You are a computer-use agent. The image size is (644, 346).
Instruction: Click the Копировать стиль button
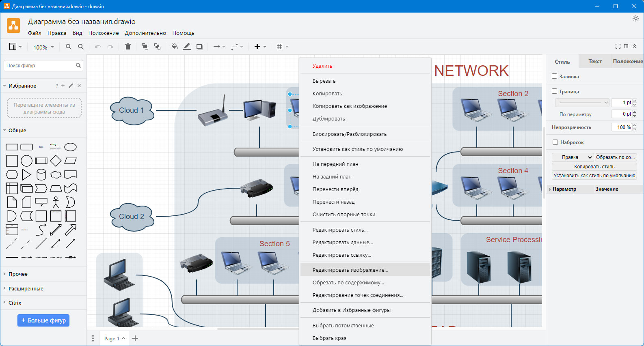pyautogui.click(x=594, y=167)
